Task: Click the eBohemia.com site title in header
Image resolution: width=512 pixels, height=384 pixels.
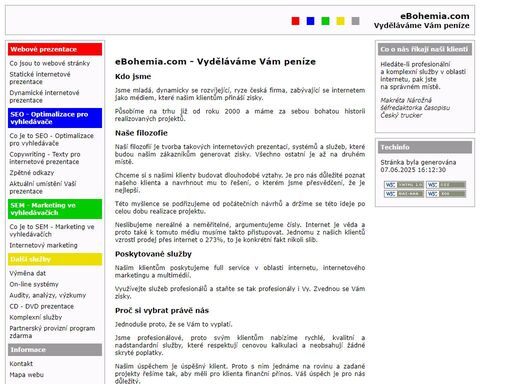Action: [435, 16]
